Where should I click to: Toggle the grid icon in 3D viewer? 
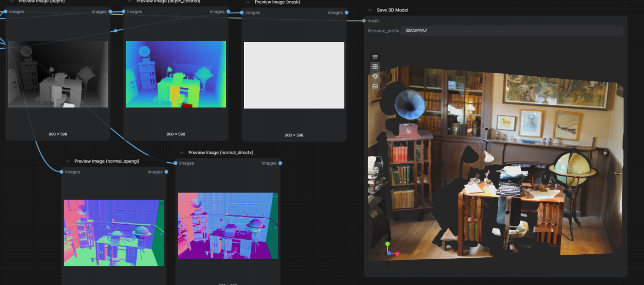tap(375, 67)
